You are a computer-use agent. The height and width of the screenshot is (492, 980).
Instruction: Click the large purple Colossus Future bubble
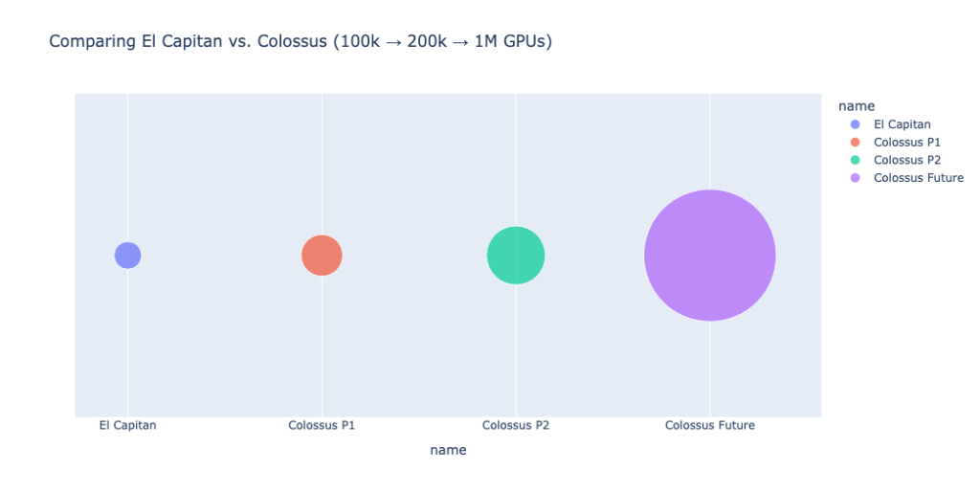click(x=709, y=255)
